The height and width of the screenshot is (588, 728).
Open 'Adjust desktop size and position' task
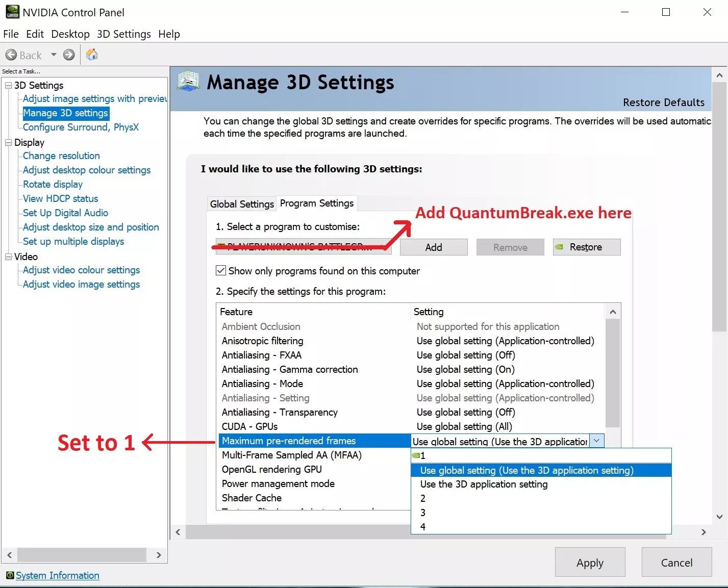[x=91, y=227]
